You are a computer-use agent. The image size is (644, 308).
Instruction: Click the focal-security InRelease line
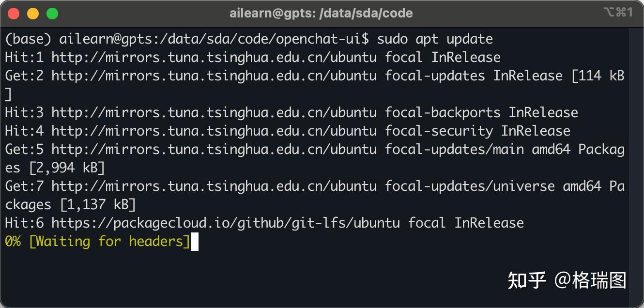[x=286, y=131]
